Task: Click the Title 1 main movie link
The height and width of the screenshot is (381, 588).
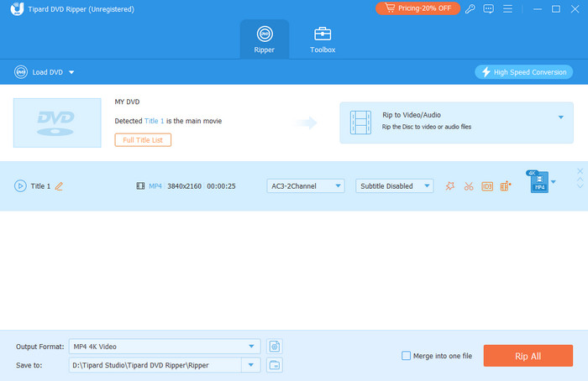Action: (154, 121)
